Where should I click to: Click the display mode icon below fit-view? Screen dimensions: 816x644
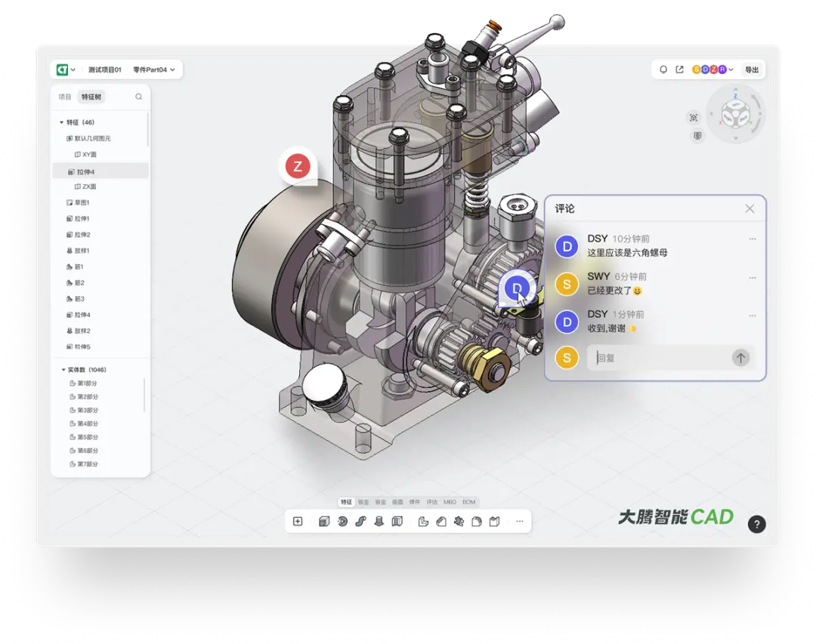click(x=697, y=136)
